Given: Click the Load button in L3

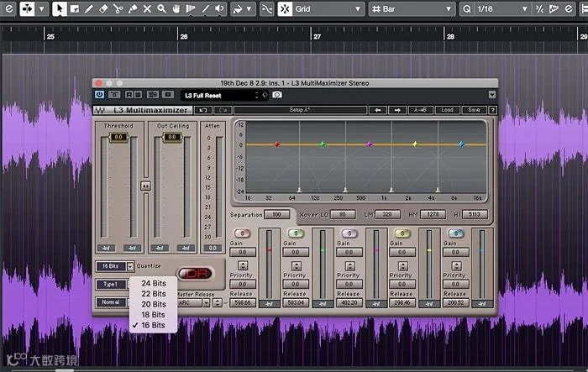Looking at the screenshot, I should click(447, 110).
